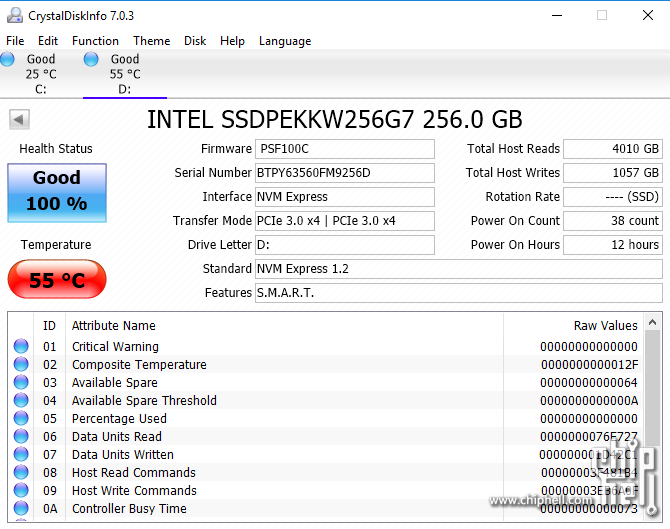The width and height of the screenshot is (670, 529).
Task: Click the Features field S.M.A.R.T.
Action: click(x=459, y=293)
